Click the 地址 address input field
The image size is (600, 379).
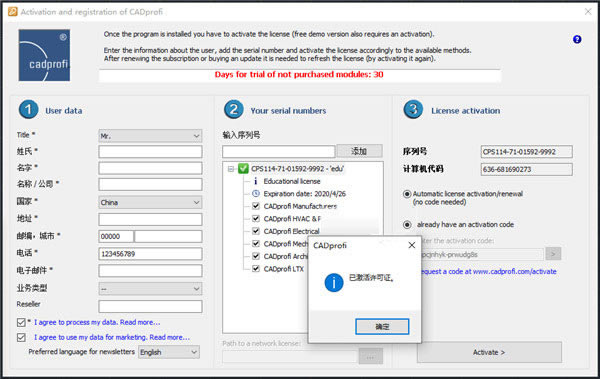click(150, 219)
